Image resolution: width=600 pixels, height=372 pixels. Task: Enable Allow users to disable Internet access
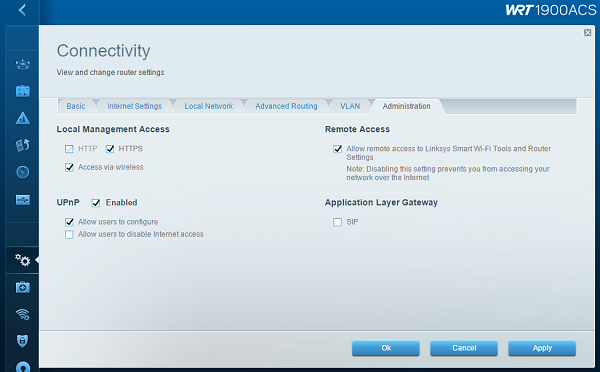pos(69,234)
